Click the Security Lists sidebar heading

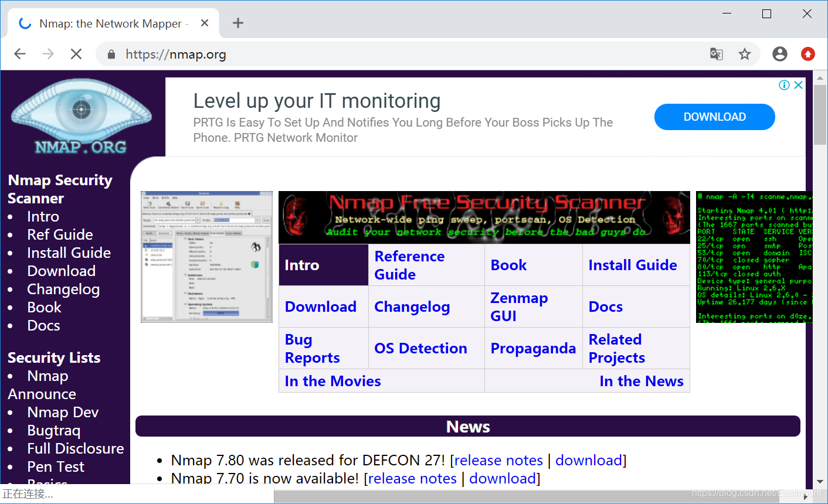pos(54,357)
